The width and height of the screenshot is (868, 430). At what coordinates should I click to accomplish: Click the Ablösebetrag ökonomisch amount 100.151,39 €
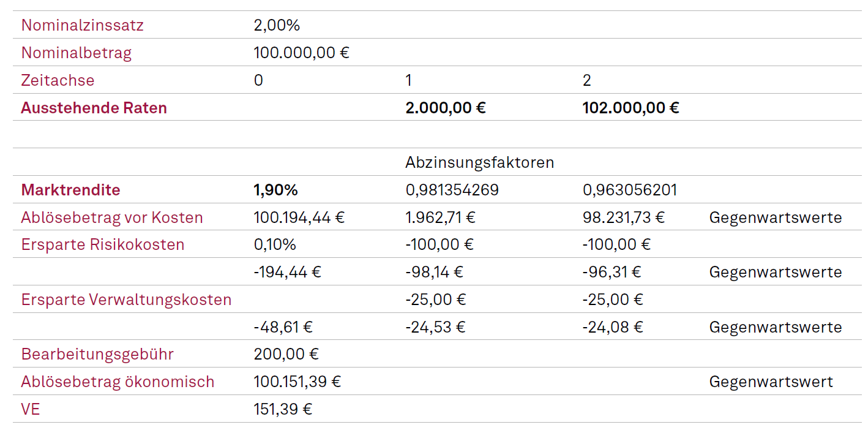297,382
